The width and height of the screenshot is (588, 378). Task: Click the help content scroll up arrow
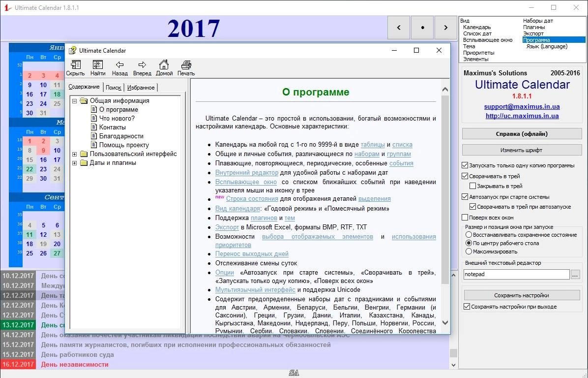coord(445,90)
